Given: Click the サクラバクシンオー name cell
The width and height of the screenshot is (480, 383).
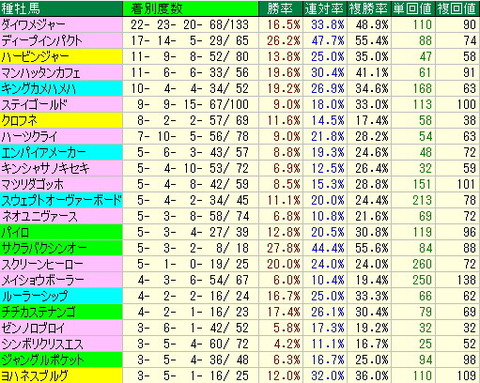Looking at the screenshot, I should 61,248.
